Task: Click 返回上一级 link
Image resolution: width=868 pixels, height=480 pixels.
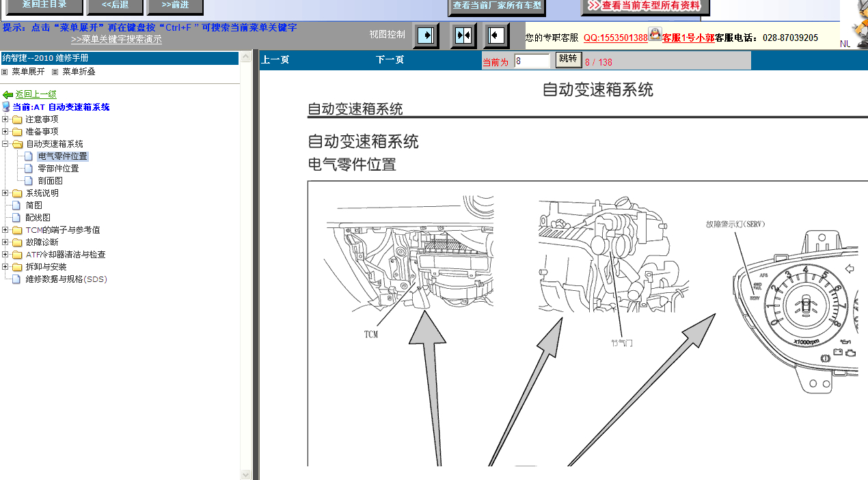Action: tap(36, 94)
